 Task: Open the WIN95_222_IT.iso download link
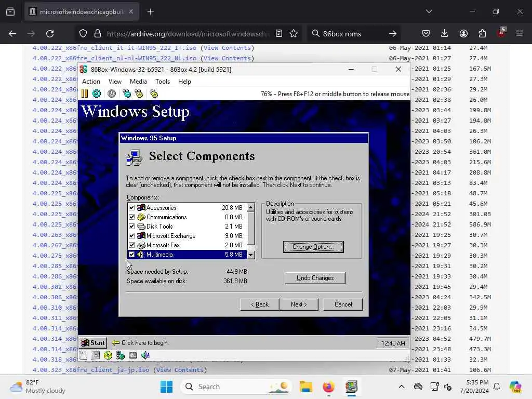click(114, 48)
